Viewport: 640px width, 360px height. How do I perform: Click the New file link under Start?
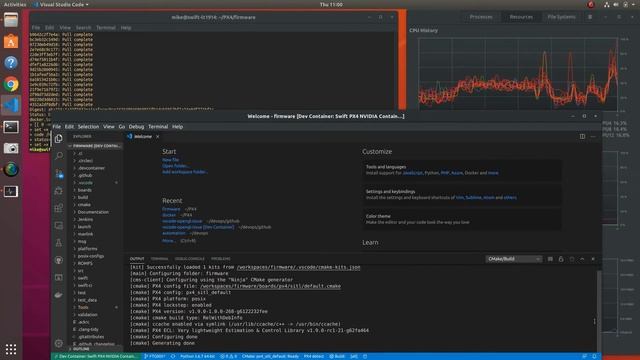click(170, 160)
